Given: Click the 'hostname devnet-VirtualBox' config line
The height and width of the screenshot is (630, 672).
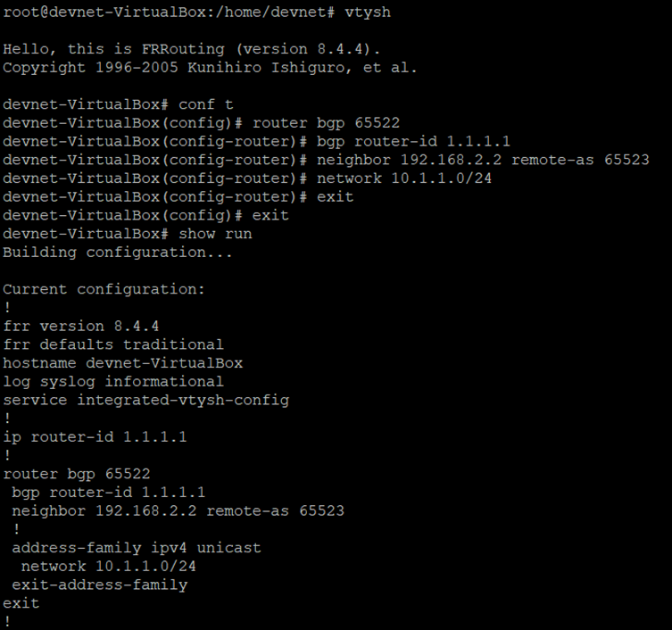Looking at the screenshot, I should 122,363.
